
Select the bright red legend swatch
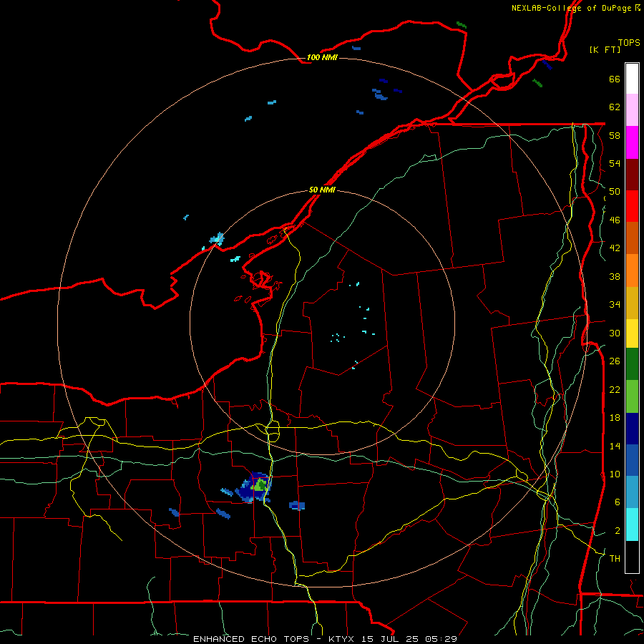(x=632, y=206)
